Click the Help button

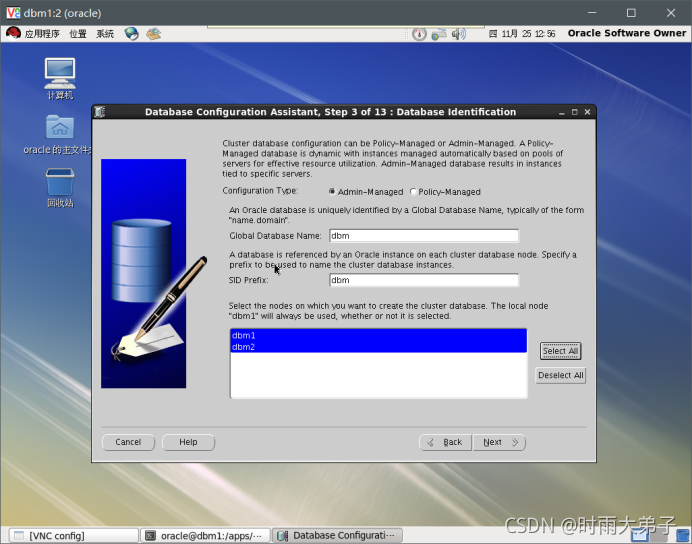pyautogui.click(x=188, y=443)
